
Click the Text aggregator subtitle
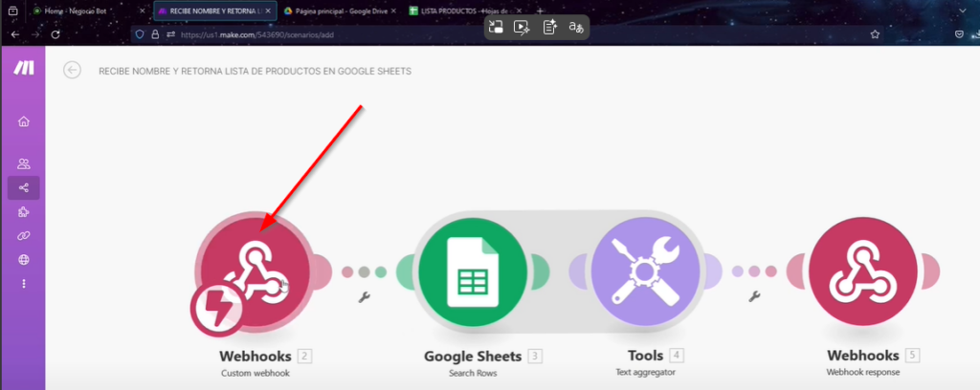point(646,372)
